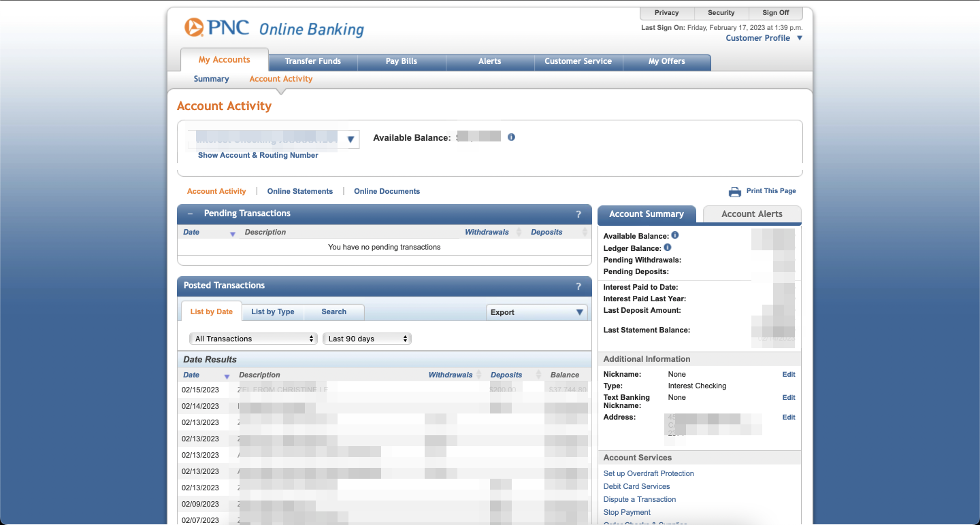Open the Export dropdown
The width and height of the screenshot is (980, 525).
pyautogui.click(x=537, y=312)
